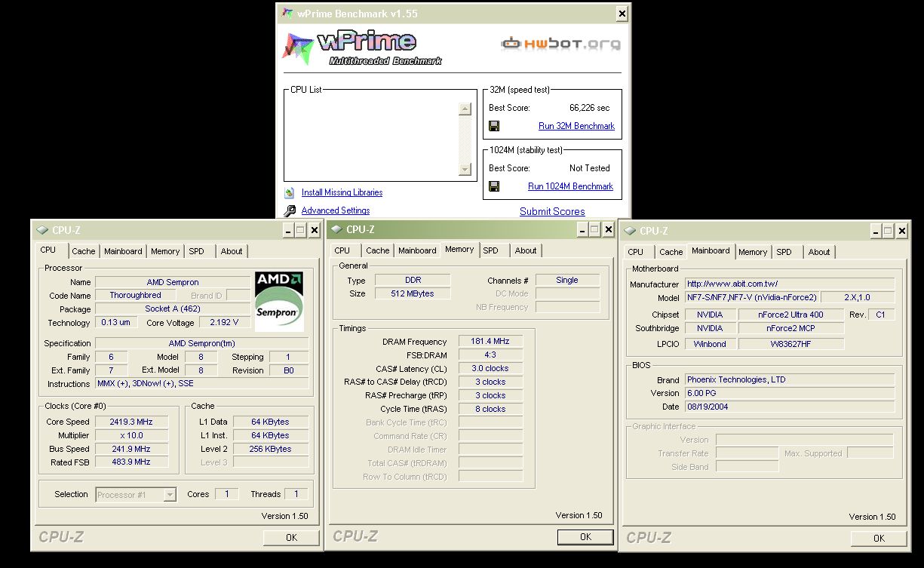The width and height of the screenshot is (924, 568).
Task: Open Install Missing Libraries link
Action: pyautogui.click(x=342, y=193)
